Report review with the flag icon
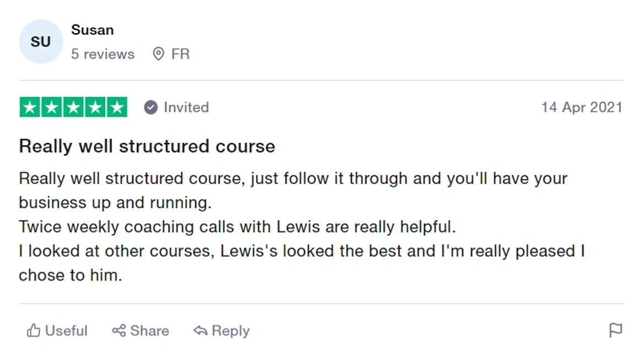Screen dimensions: 644x350 point(615,331)
